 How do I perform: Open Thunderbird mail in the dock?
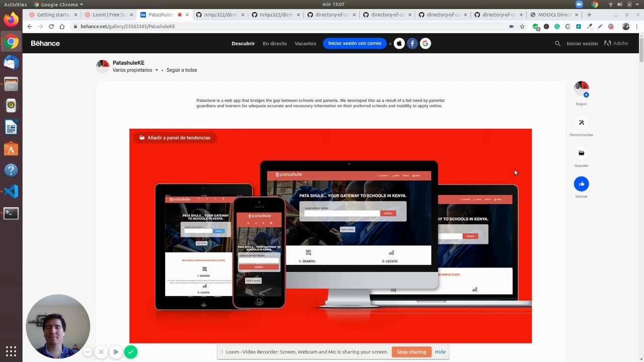pyautogui.click(x=11, y=63)
